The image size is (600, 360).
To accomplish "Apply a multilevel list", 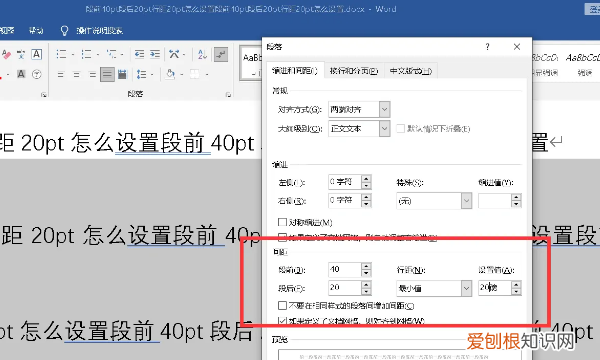I will [x=111, y=54].
